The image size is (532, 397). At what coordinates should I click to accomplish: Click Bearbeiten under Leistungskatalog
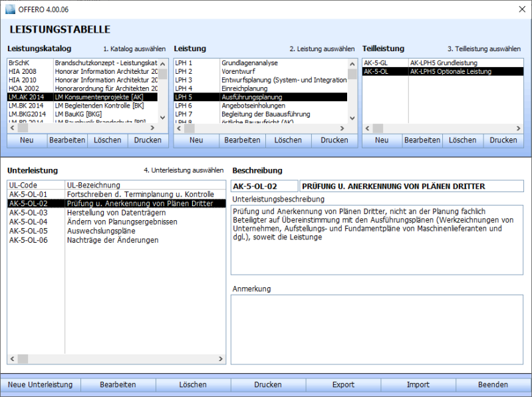click(x=67, y=140)
